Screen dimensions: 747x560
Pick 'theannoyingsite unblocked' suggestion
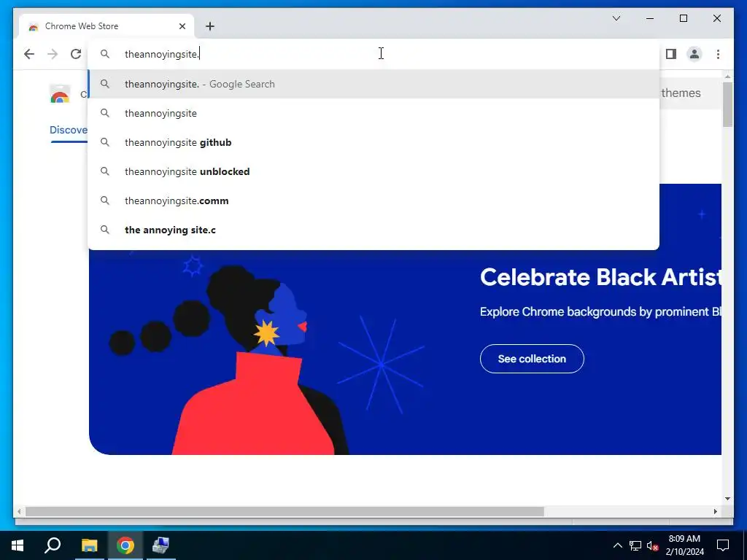tap(374, 171)
